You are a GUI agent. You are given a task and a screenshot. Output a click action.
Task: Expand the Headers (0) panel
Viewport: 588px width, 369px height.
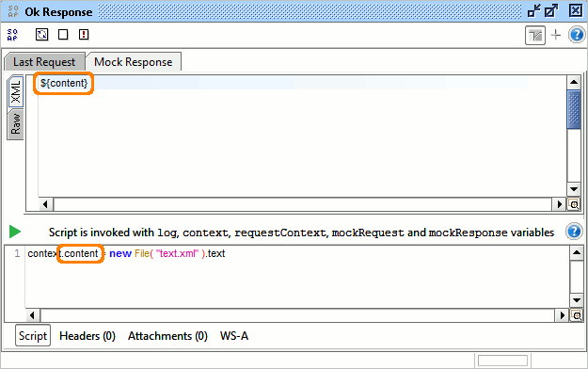pyautogui.click(x=87, y=336)
